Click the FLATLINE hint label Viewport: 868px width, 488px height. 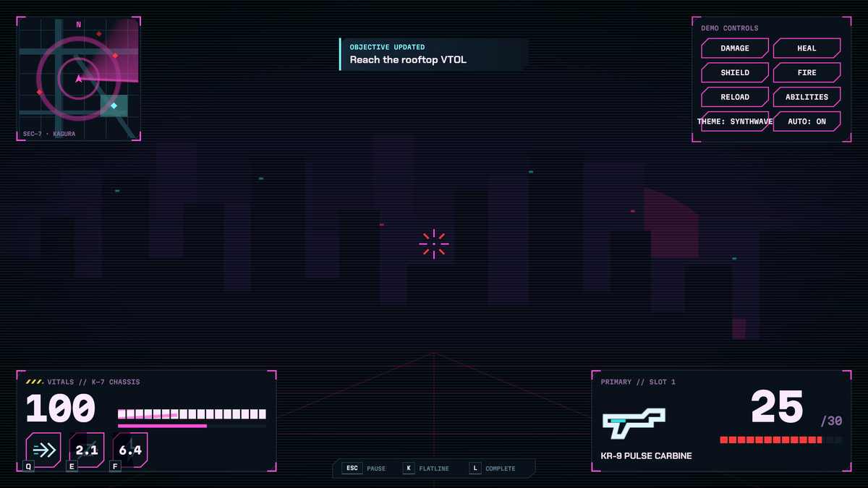click(434, 468)
